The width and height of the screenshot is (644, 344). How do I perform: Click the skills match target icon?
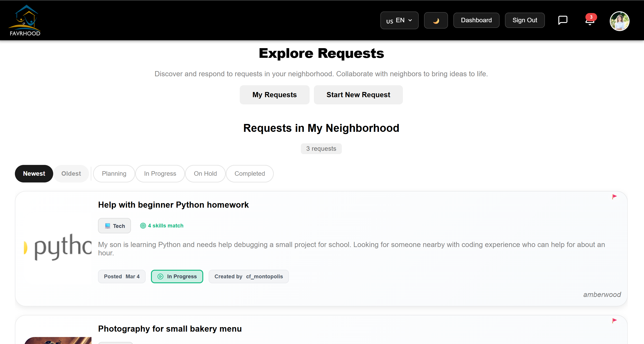pos(143,226)
